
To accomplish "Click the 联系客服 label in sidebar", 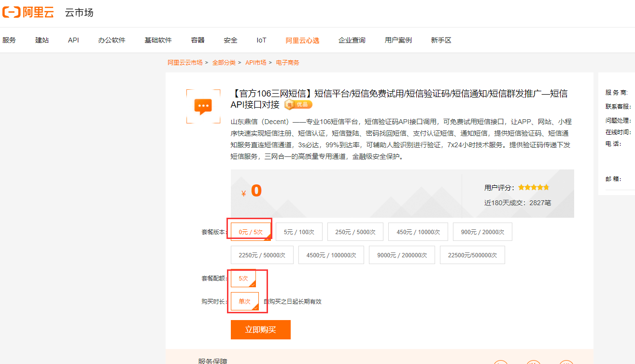I will (618, 106).
